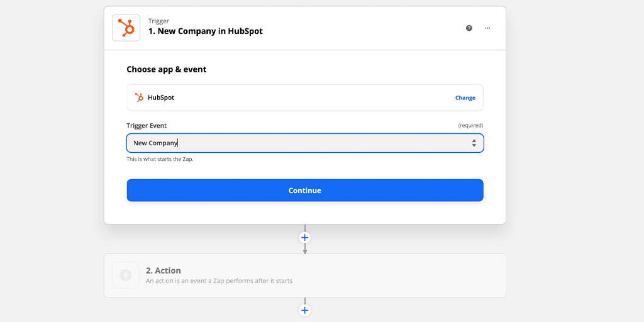This screenshot has height=322, width=644.
Task: Click the Change link for HubSpot app
Action: click(x=465, y=97)
